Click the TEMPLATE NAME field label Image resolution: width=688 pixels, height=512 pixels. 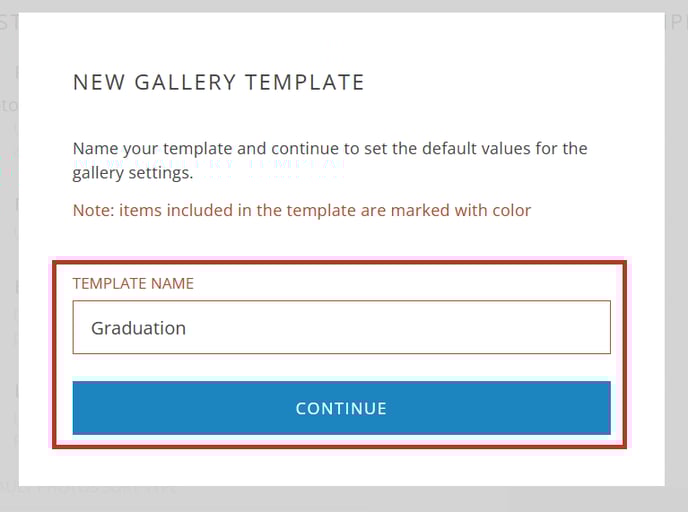[133, 283]
